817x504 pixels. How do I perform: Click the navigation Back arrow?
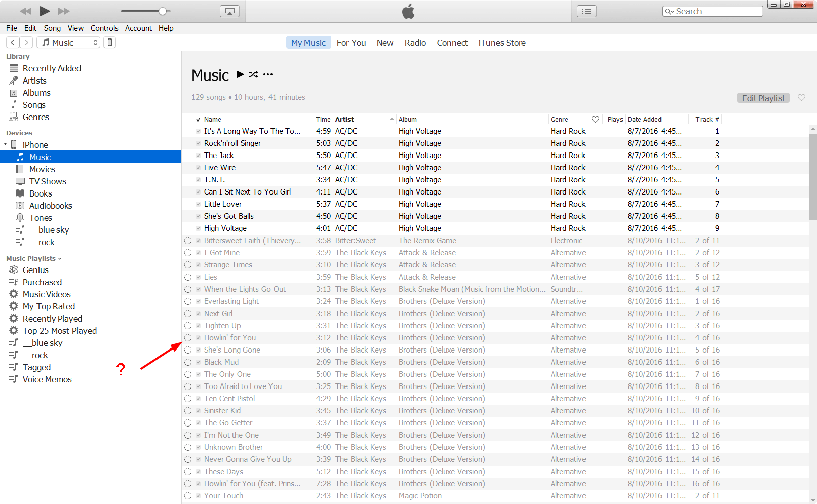pyautogui.click(x=13, y=43)
